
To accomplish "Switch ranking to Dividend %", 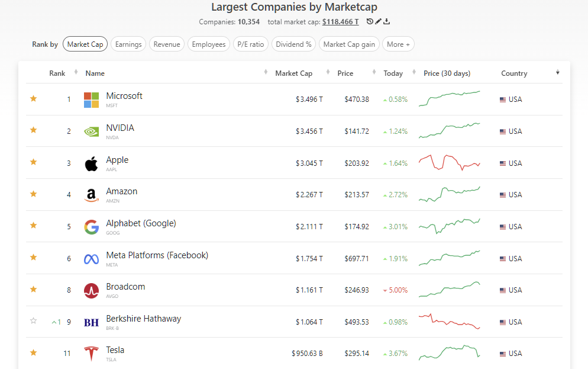I will pos(293,44).
